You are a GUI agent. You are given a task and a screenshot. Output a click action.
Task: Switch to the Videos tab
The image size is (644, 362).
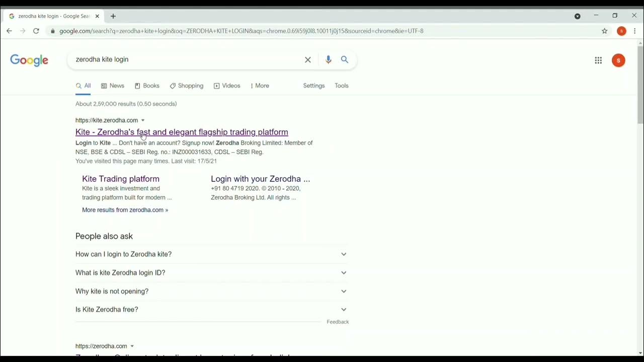[227, 86]
